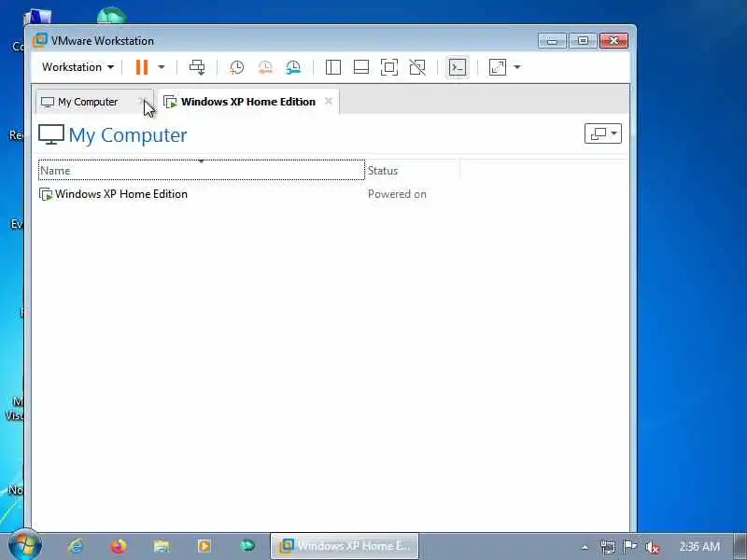Take a snapshot using the clock-plus icon
Image resolution: width=747 pixels, height=560 pixels.
click(x=236, y=67)
